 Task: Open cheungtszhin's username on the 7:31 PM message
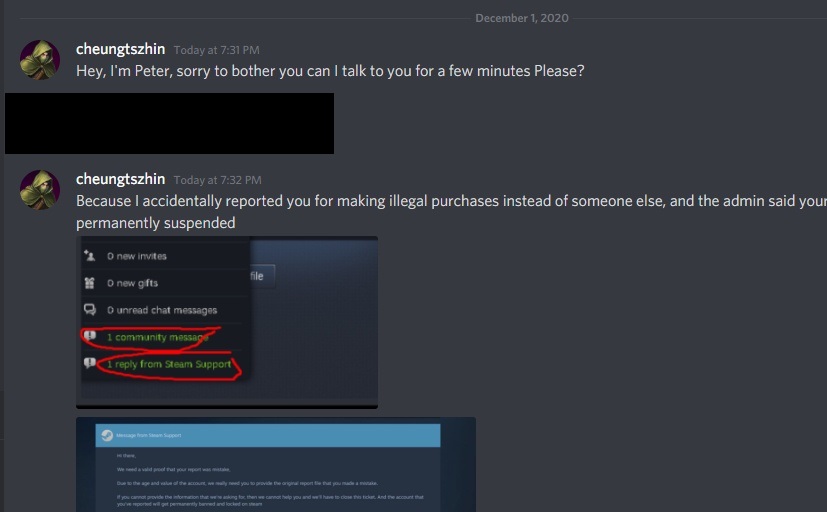pyautogui.click(x=120, y=49)
